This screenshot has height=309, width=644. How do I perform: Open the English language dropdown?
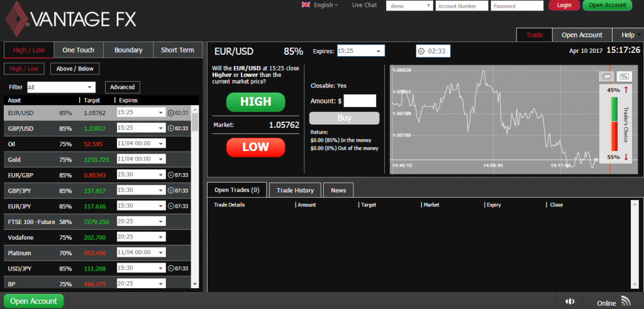click(x=326, y=5)
